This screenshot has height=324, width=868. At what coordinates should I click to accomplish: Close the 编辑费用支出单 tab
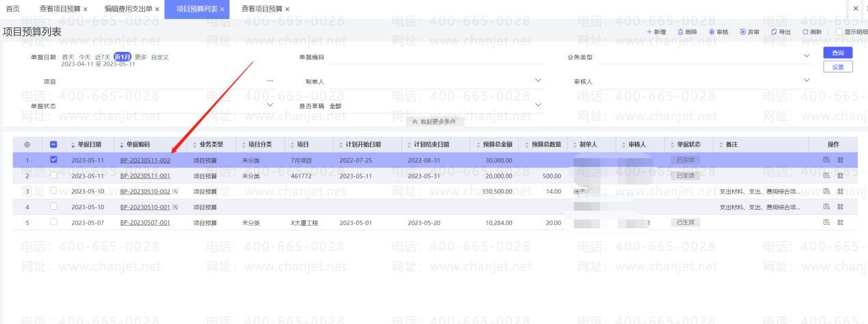(157, 9)
